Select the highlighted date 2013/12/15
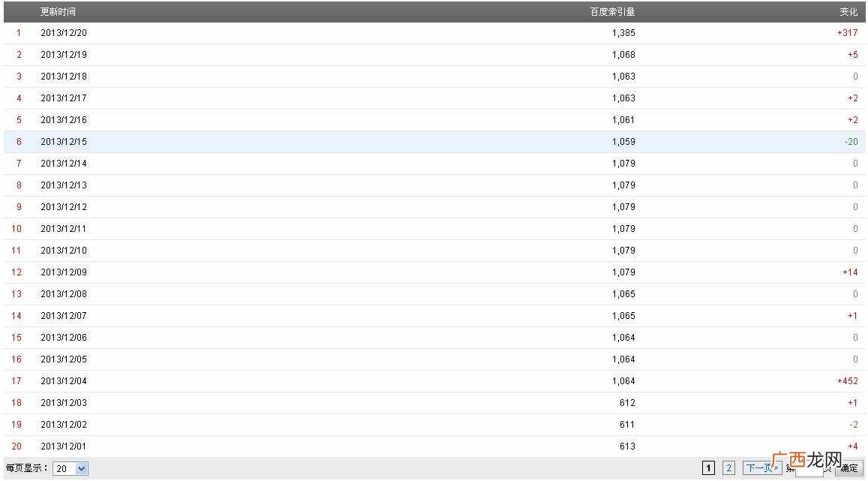The height and width of the screenshot is (481, 868). pos(64,142)
